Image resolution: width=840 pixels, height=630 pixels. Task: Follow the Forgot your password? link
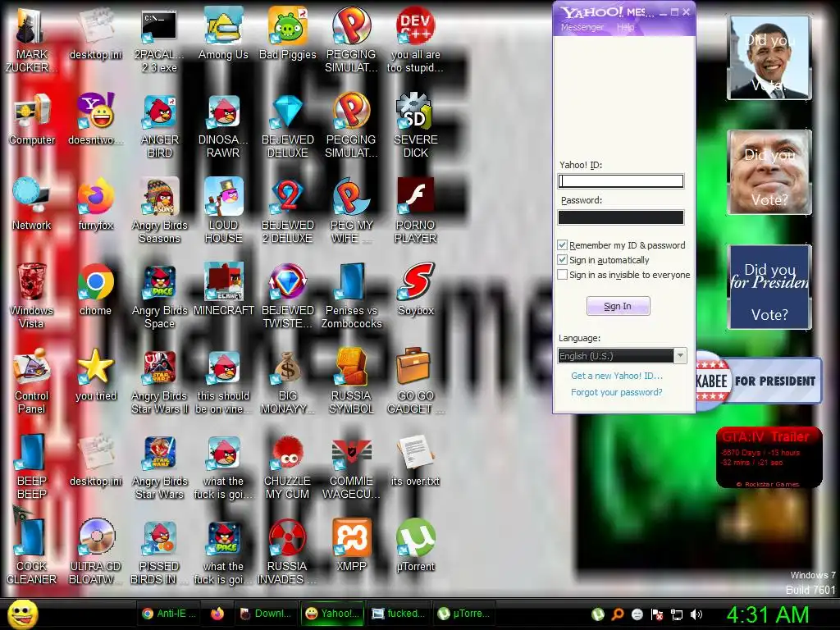coord(617,392)
